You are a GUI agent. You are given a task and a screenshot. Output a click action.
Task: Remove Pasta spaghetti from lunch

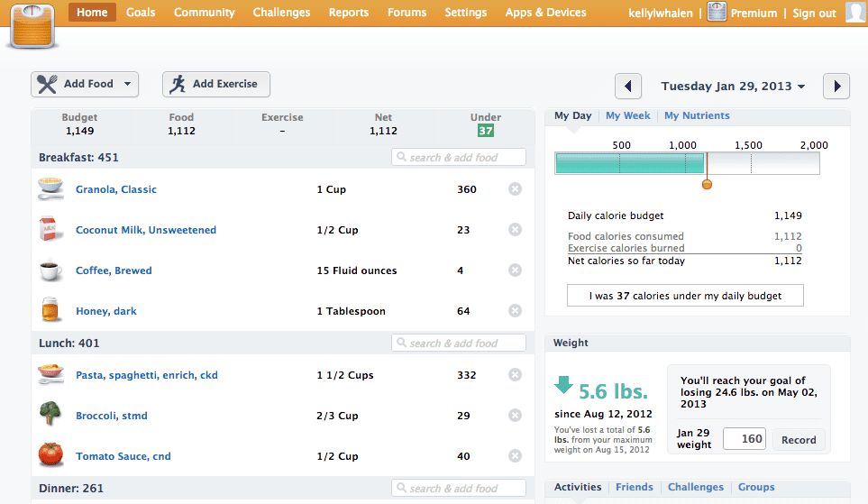[x=515, y=375]
